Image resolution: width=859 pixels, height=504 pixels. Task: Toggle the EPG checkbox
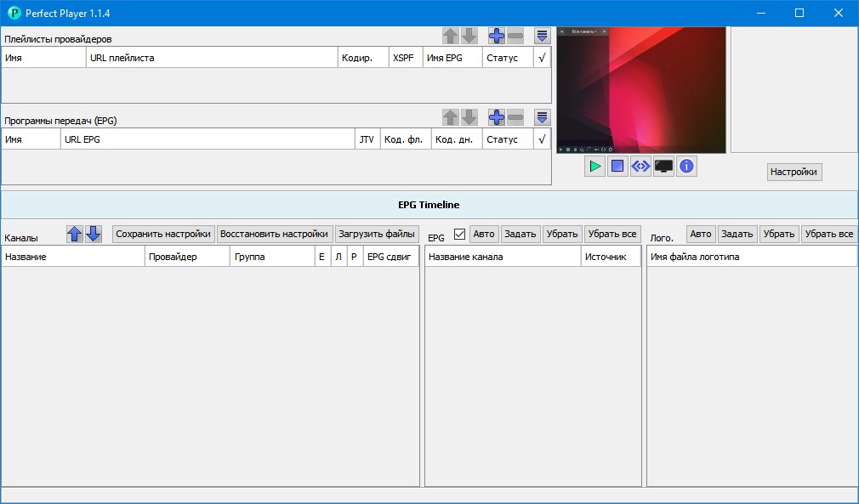(x=460, y=234)
